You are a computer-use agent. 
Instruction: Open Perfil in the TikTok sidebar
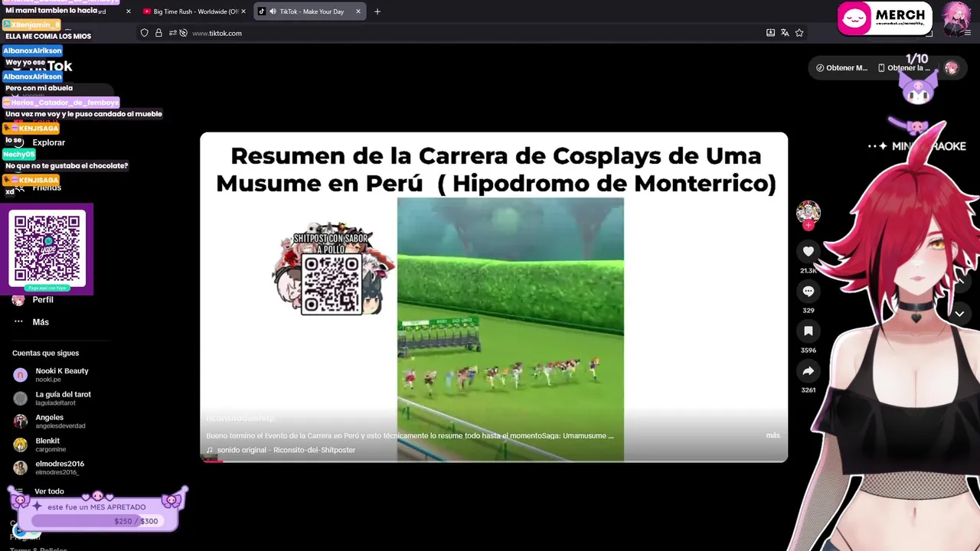coord(43,300)
